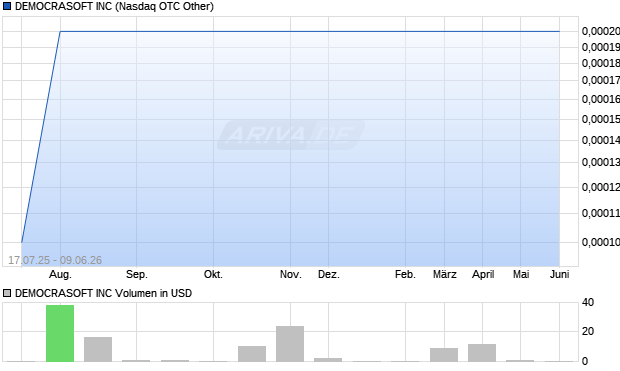
Task: Click the 0,00010 price axis value
Action: 601,242
